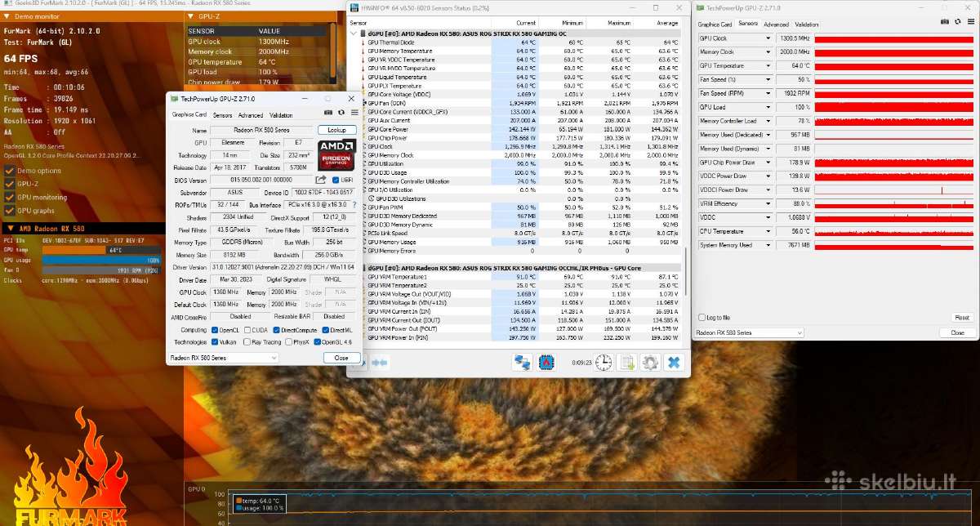Open the GPU selector dropdown in GPU-Z Sensors window
This screenshot has height=526, width=980.
click(x=749, y=332)
